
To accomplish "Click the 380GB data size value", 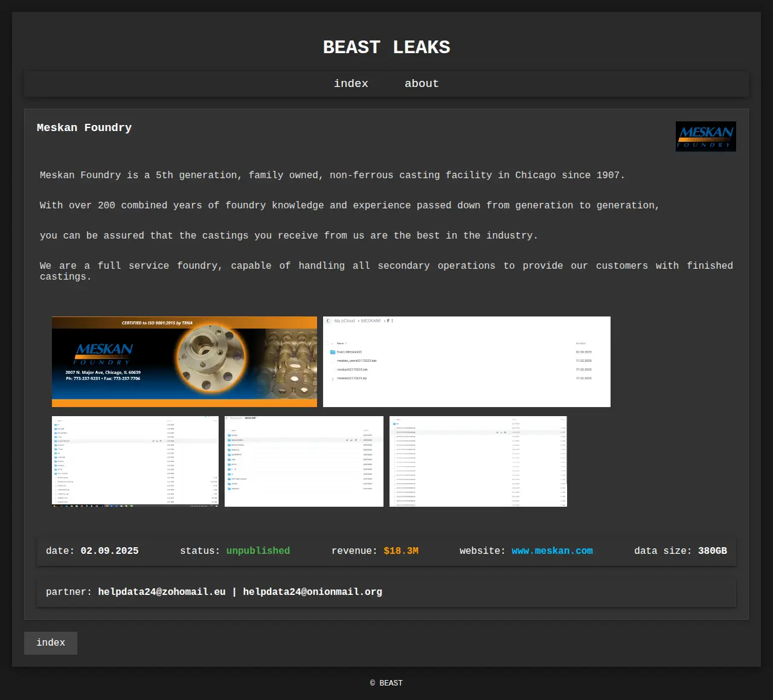I will tap(712, 551).
